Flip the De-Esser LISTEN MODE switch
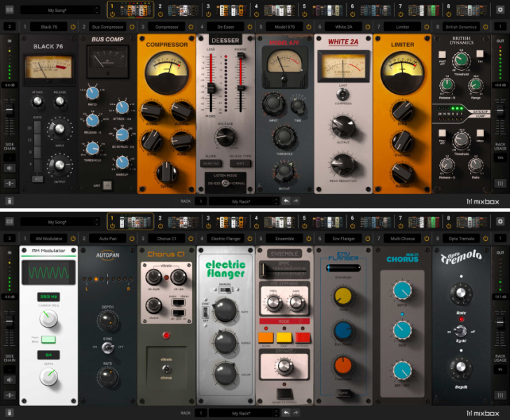Image resolution: width=510 pixels, height=420 pixels. tap(226, 183)
